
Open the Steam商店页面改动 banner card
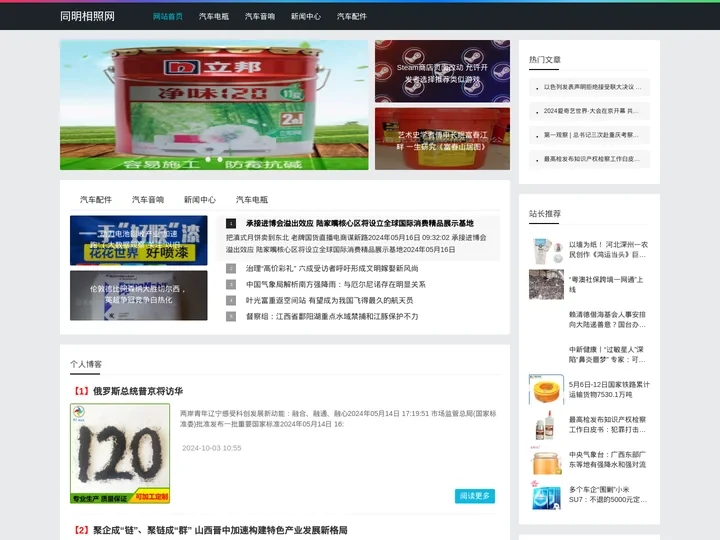pos(442,71)
